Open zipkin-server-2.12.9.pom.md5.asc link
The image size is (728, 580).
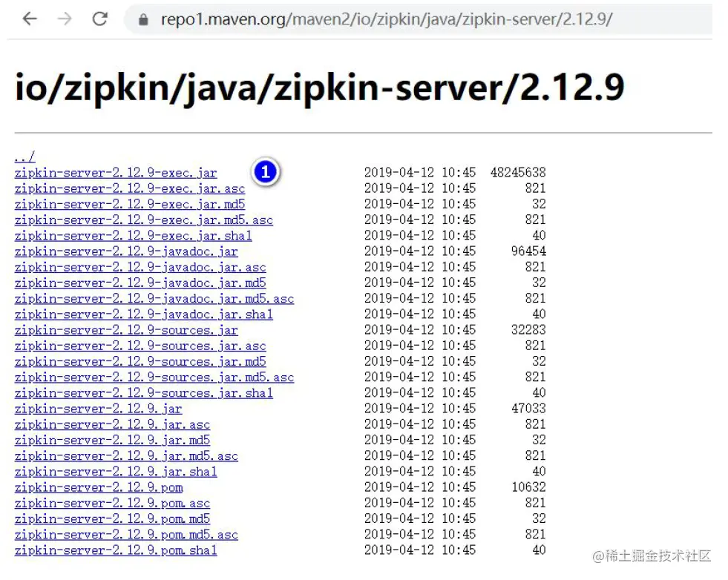126,535
